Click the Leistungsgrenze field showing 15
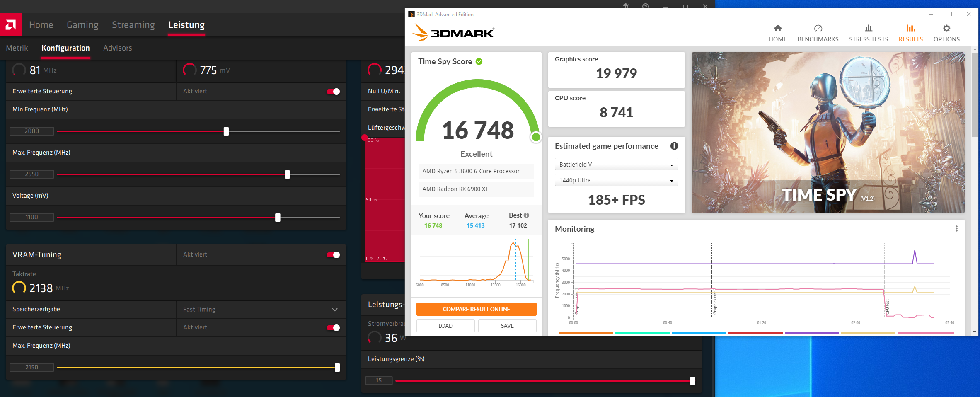980x397 pixels. pyautogui.click(x=379, y=381)
